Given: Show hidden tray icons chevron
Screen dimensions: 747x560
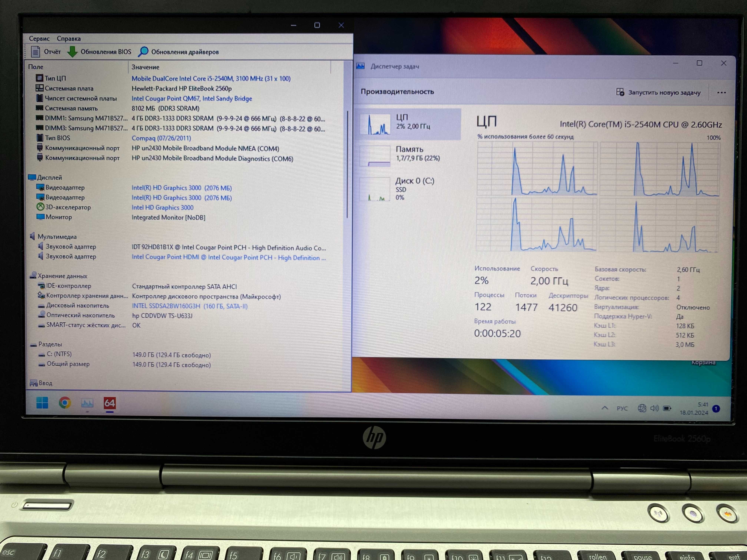Looking at the screenshot, I should pos(605,408).
